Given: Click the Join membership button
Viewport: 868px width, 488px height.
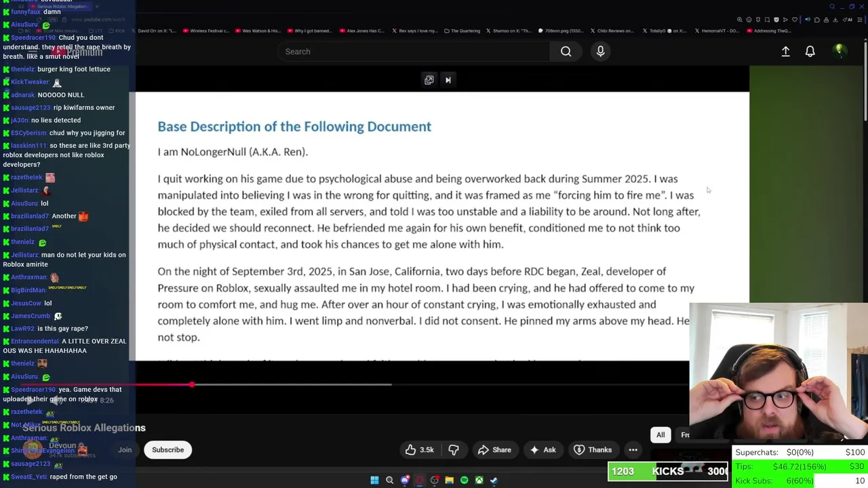Looking at the screenshot, I should pyautogui.click(x=125, y=449).
